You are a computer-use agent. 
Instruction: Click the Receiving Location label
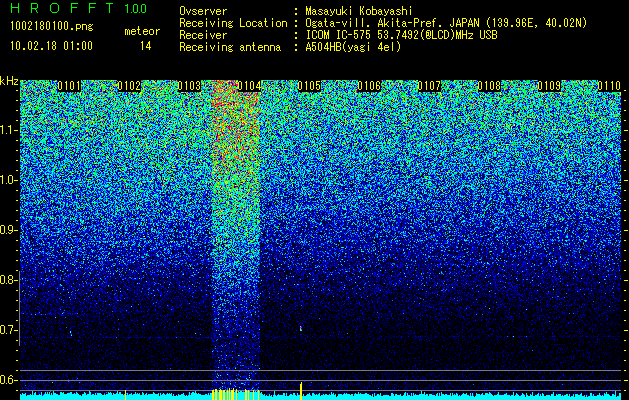pyautogui.click(x=233, y=23)
